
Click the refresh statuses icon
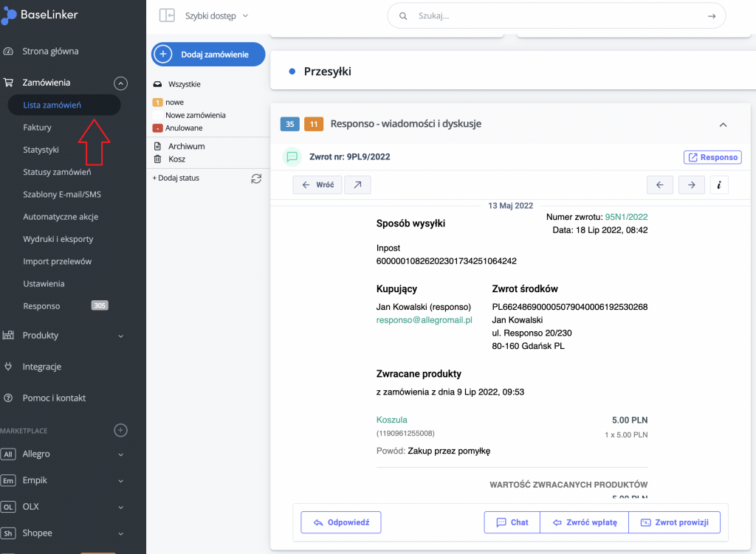[256, 179]
